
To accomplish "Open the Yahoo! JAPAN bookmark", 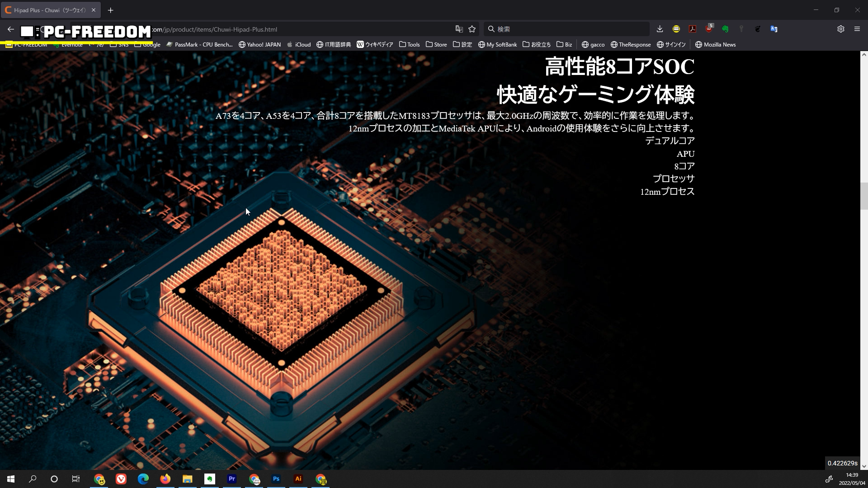I will [x=259, y=44].
